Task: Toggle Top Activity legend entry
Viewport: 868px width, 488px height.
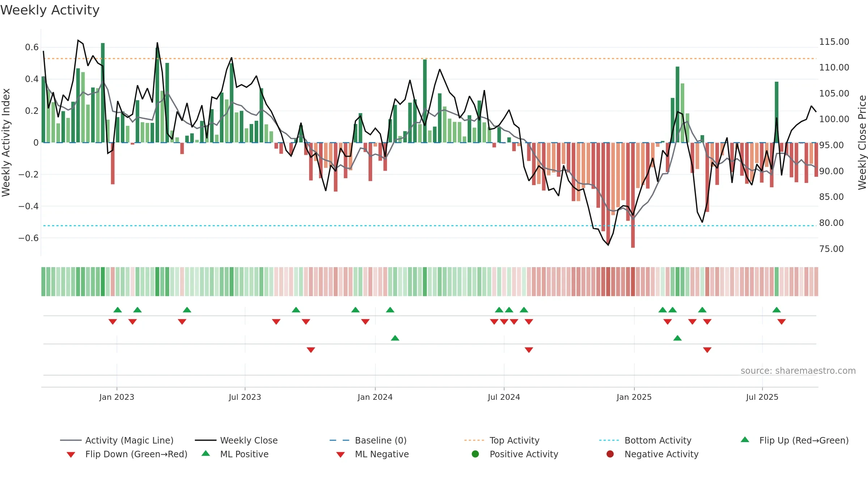Action: (x=502, y=440)
